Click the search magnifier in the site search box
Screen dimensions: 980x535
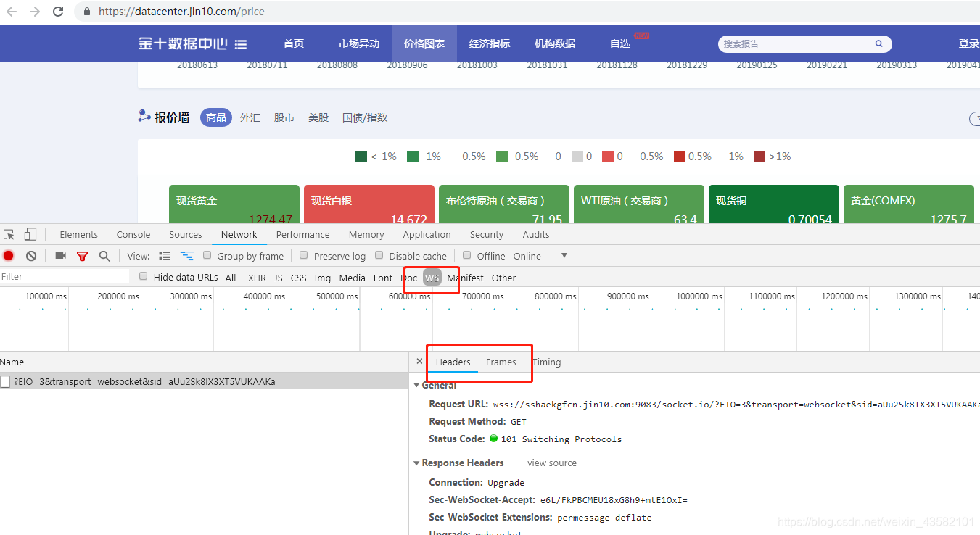879,43
